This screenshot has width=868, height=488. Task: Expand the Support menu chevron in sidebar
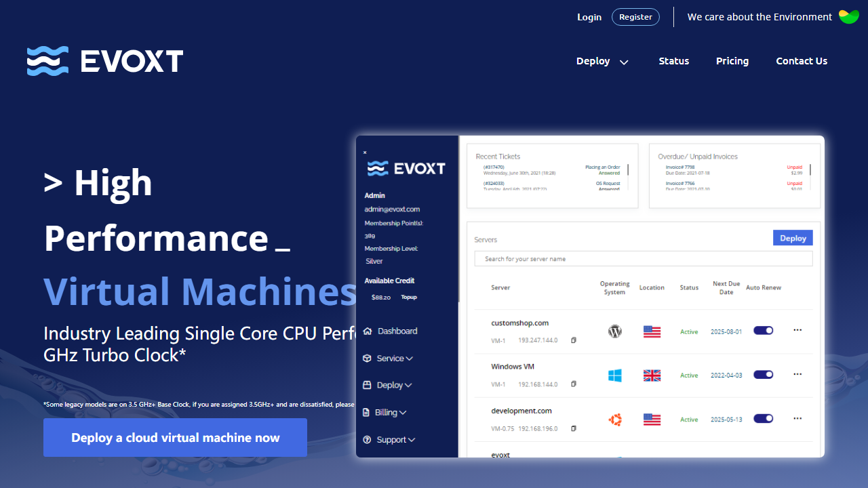tap(412, 440)
